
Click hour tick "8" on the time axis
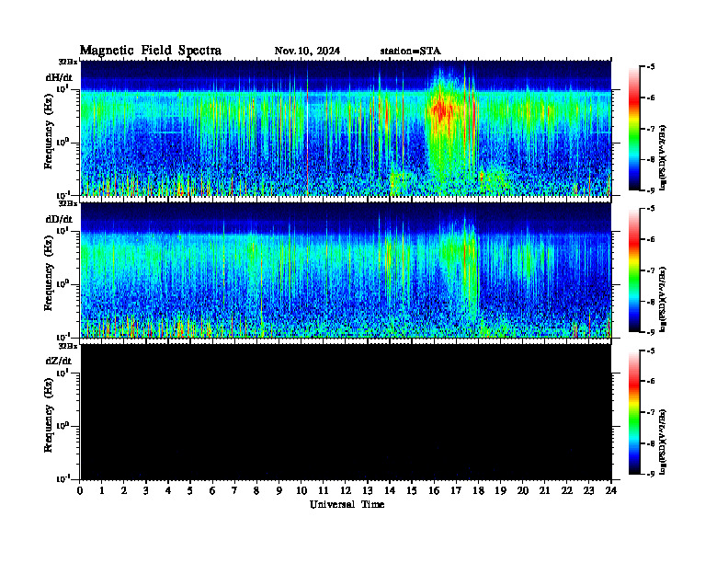pos(256,491)
